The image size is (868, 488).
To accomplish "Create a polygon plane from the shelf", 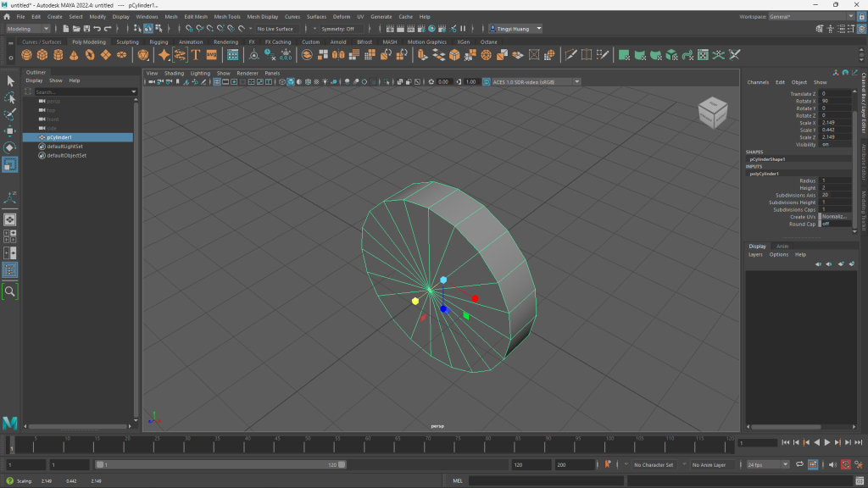I will pyautogui.click(x=106, y=55).
